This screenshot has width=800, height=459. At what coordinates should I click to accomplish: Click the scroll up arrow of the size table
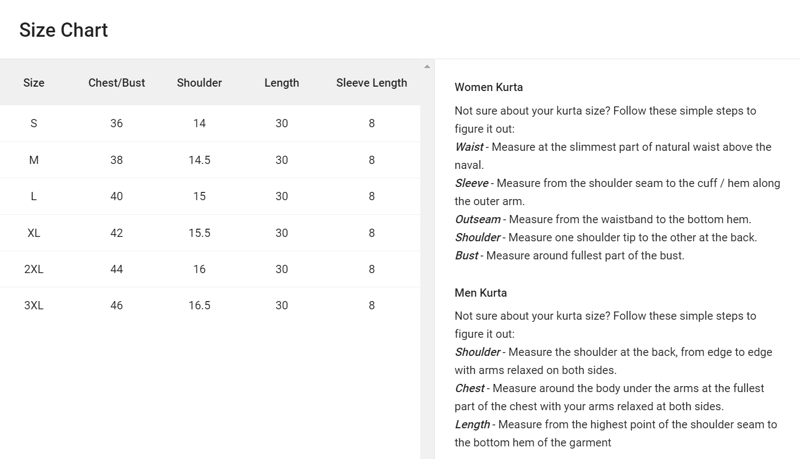tap(427, 67)
